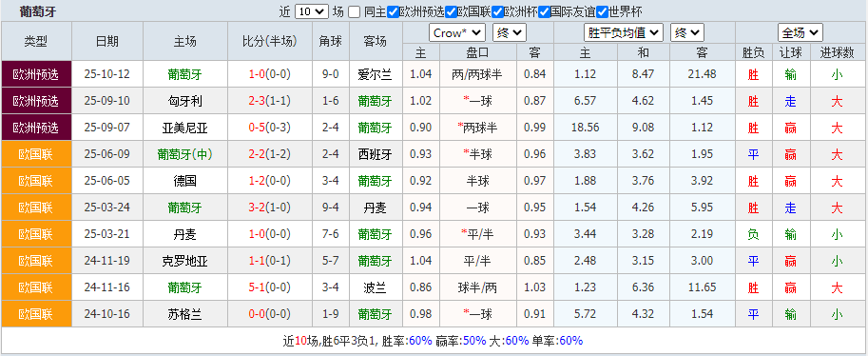
Task: Open 爱尔兰 team link in 25-10-12 row
Action: click(376, 74)
